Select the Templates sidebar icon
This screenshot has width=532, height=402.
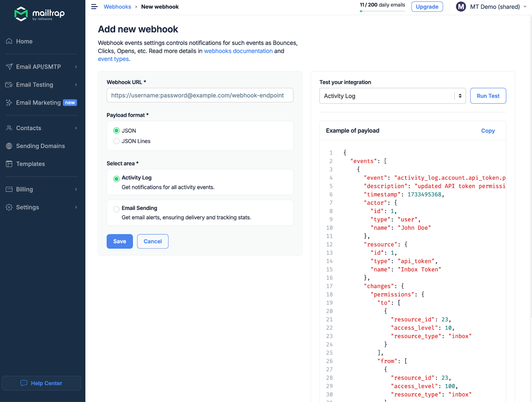9,164
